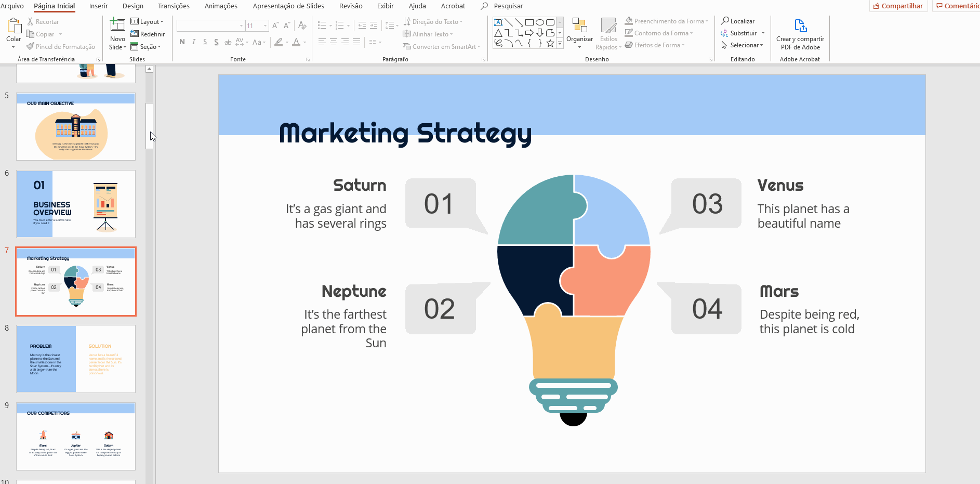Open Fonte dialog launcher arrow
Viewport: 980px width, 484px height.
click(308, 60)
